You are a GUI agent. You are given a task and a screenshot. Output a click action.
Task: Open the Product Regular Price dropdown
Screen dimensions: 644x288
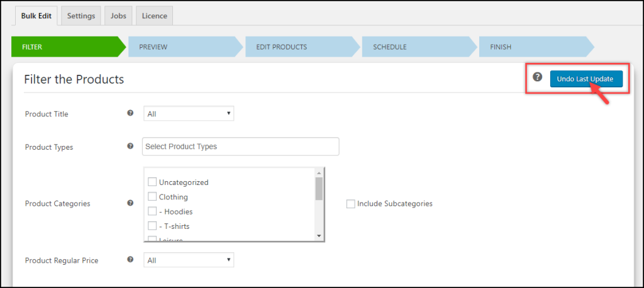pos(189,260)
